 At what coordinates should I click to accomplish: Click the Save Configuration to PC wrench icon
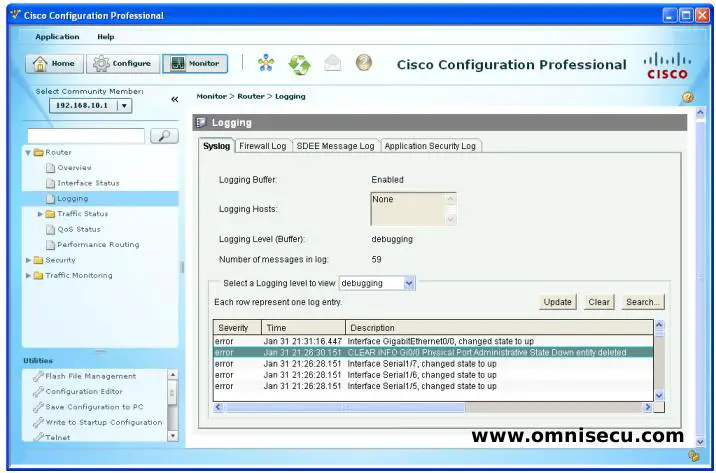coord(38,407)
